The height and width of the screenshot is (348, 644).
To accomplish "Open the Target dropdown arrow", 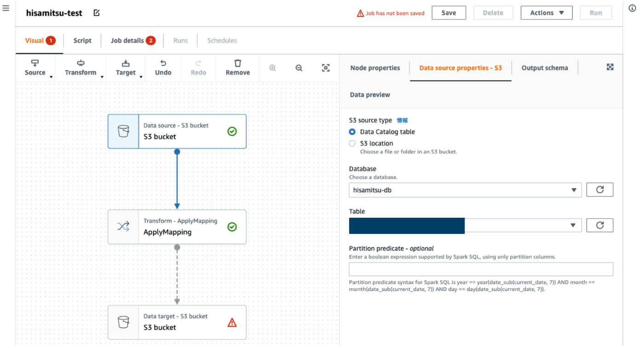I will pyautogui.click(x=141, y=77).
